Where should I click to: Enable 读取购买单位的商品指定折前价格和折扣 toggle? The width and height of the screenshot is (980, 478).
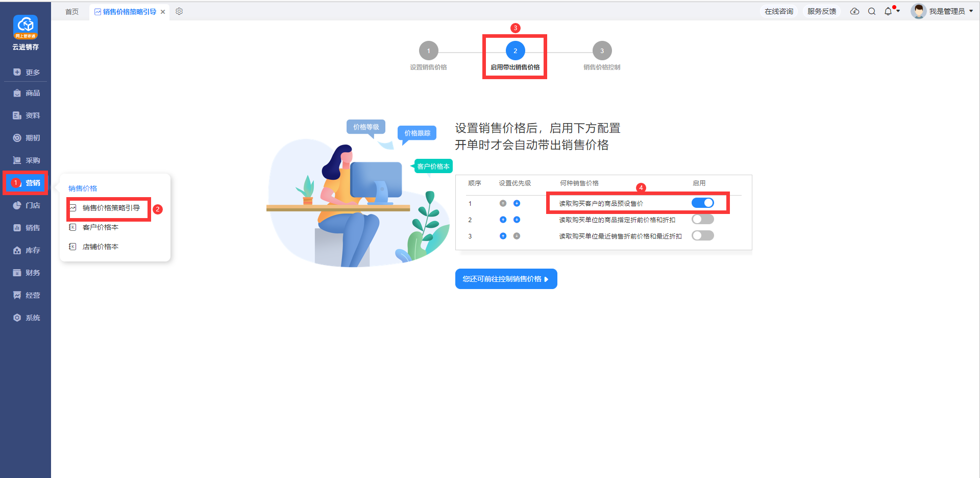click(x=703, y=219)
